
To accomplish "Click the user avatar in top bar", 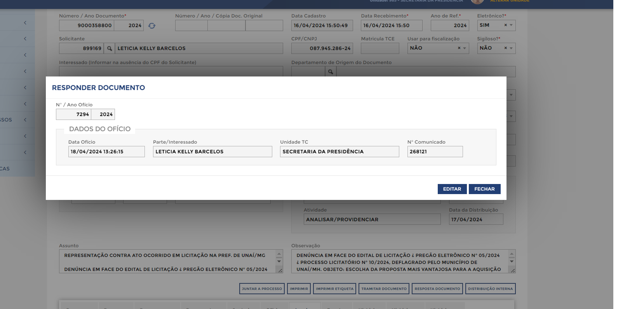I will [477, 2].
